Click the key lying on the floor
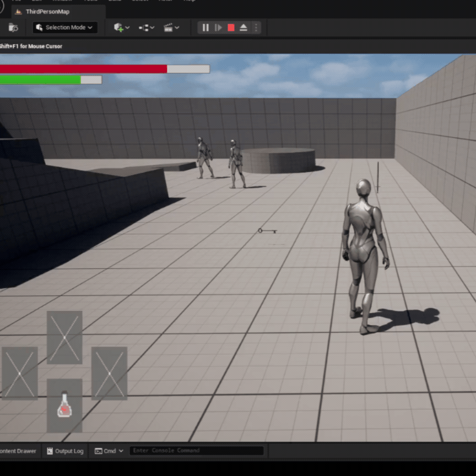 pos(267,231)
